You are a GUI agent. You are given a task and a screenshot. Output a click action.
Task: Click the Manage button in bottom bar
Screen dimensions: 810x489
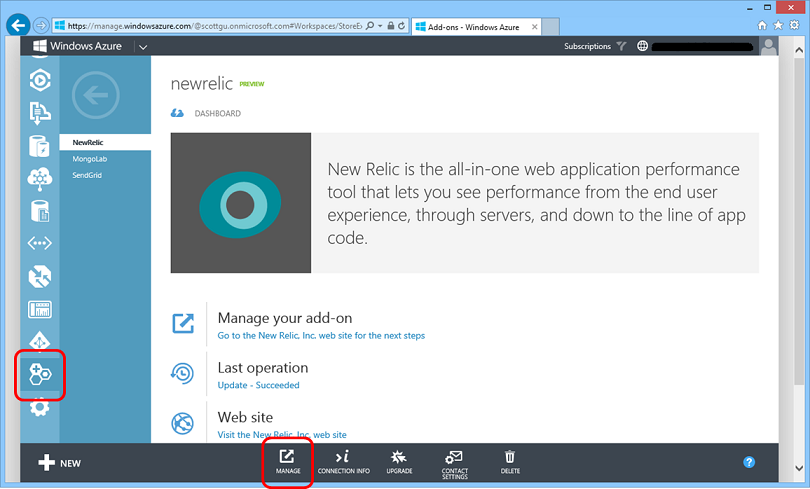click(288, 462)
